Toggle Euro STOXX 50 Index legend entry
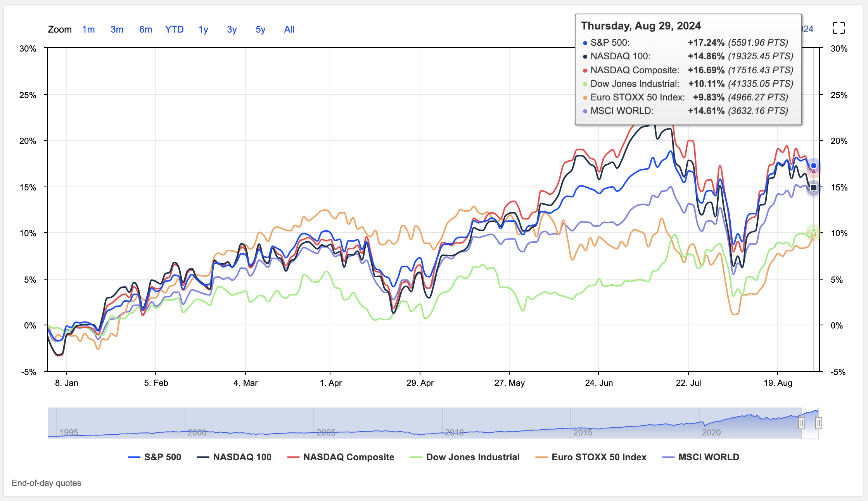This screenshot has height=501, width=868. [591, 457]
